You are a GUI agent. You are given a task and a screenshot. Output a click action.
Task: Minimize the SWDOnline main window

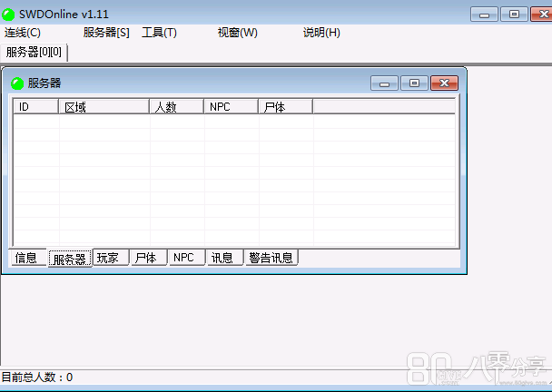[x=484, y=15]
